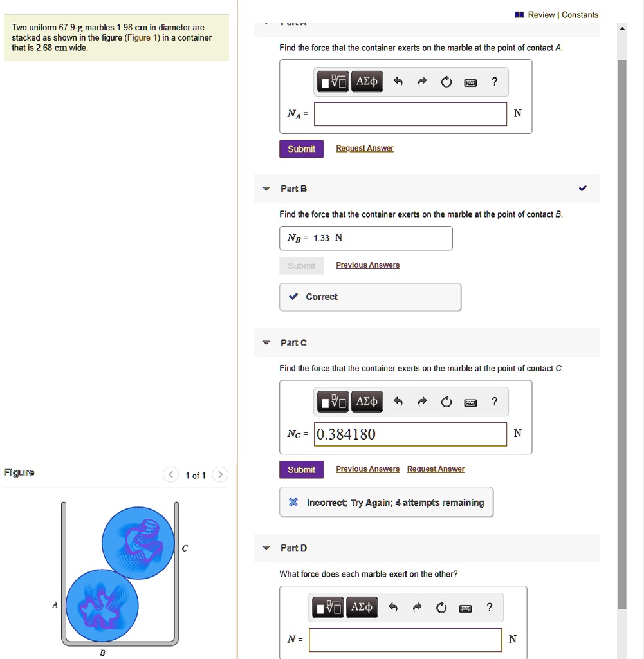This screenshot has width=644, height=659.
Task: Click redo arrow in Part C toolbar
Action: [422, 402]
